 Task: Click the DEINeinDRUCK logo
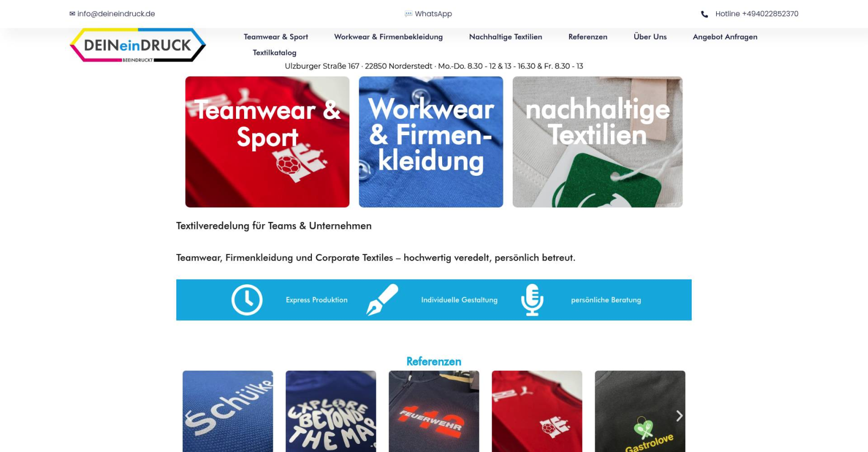(x=138, y=45)
